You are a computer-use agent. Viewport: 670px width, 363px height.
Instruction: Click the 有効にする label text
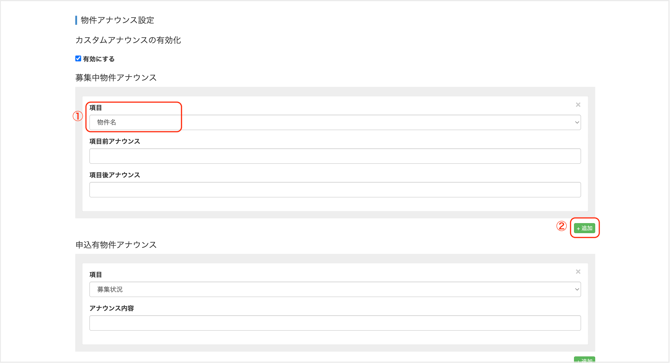pos(99,59)
